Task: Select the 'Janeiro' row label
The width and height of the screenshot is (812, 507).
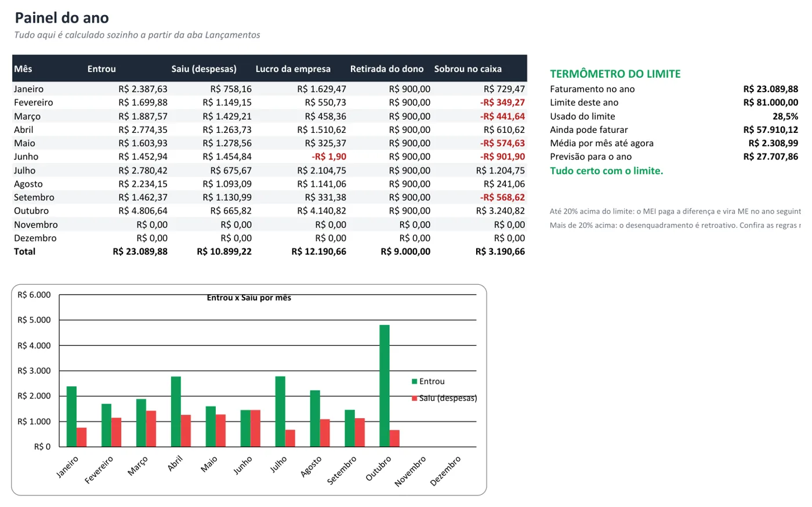Action: coord(28,89)
